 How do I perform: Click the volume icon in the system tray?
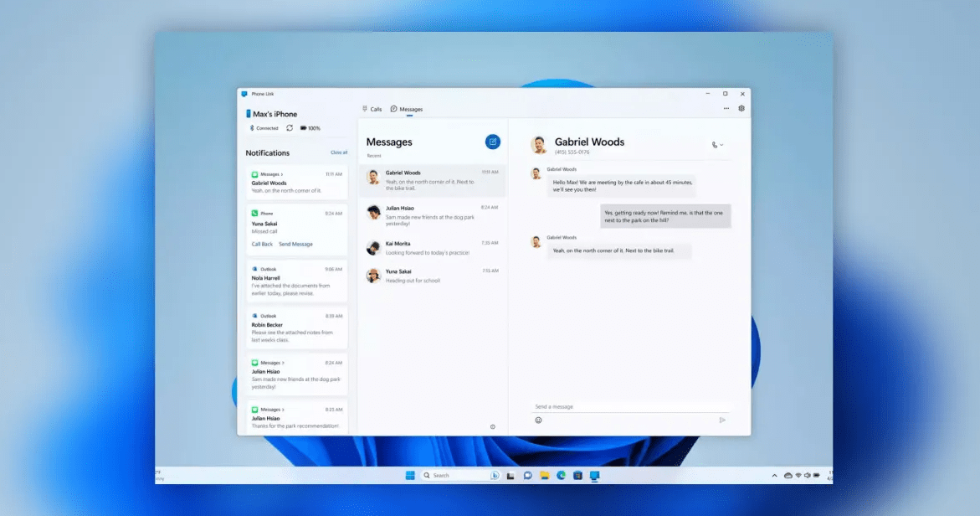[807, 475]
